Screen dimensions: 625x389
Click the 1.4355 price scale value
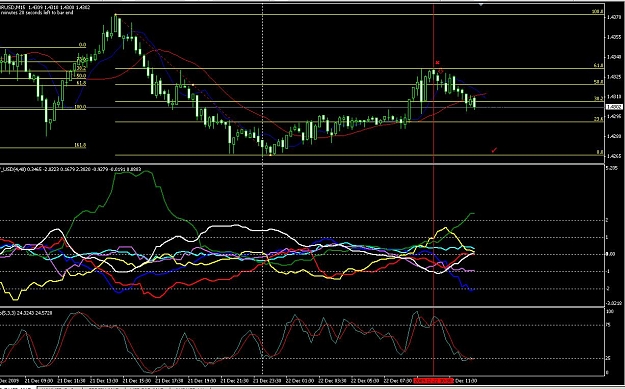coord(613,37)
